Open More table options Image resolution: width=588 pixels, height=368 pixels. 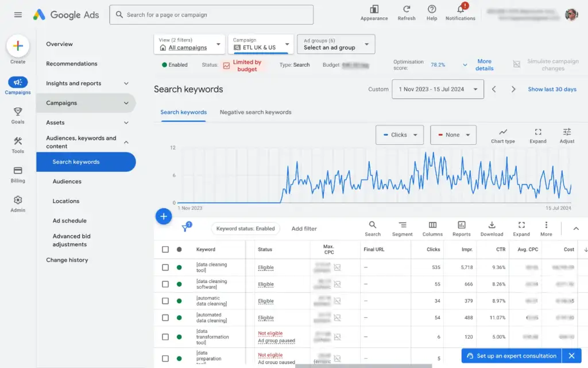click(x=546, y=229)
